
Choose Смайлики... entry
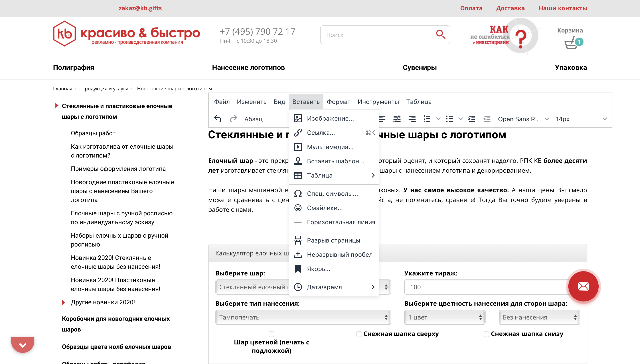pos(334,208)
